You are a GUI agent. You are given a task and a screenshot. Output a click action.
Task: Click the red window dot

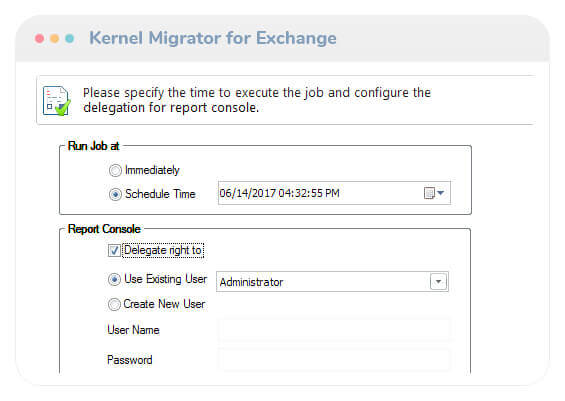[40, 38]
